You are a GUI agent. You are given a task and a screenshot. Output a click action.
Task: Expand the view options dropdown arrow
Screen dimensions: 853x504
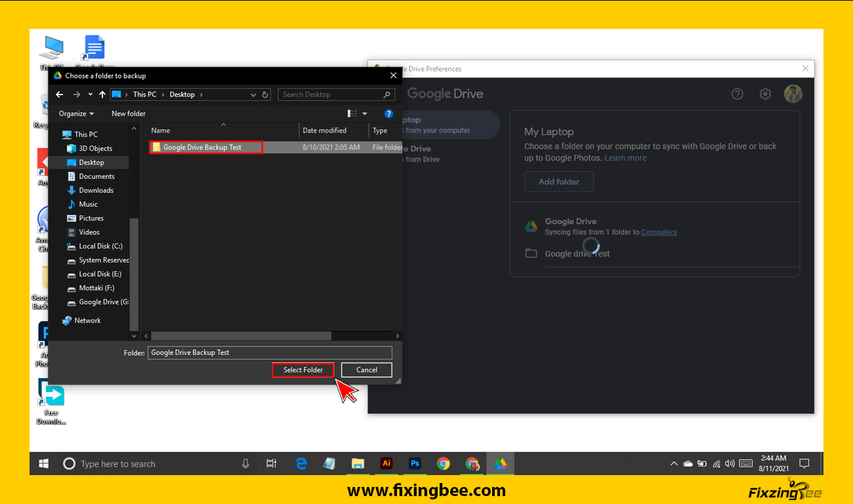click(x=365, y=114)
